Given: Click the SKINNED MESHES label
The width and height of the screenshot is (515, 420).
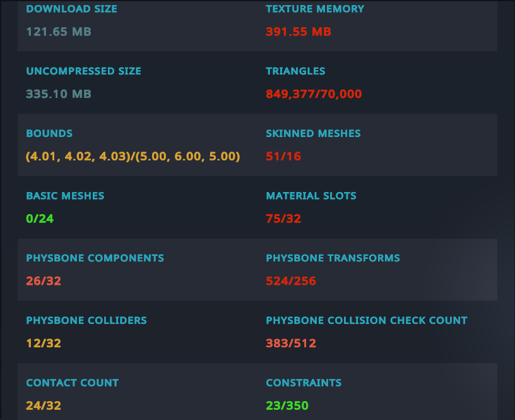Looking at the screenshot, I should pos(313,133).
